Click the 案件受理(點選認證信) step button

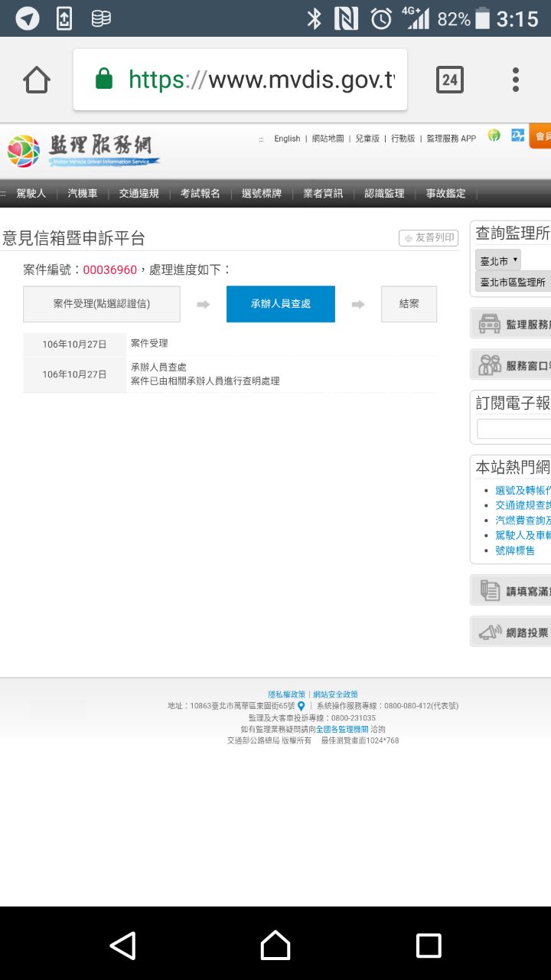tap(102, 304)
